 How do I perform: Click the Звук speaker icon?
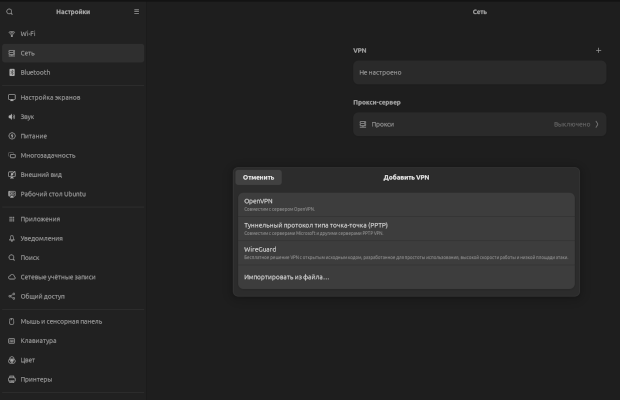pyautogui.click(x=12, y=117)
